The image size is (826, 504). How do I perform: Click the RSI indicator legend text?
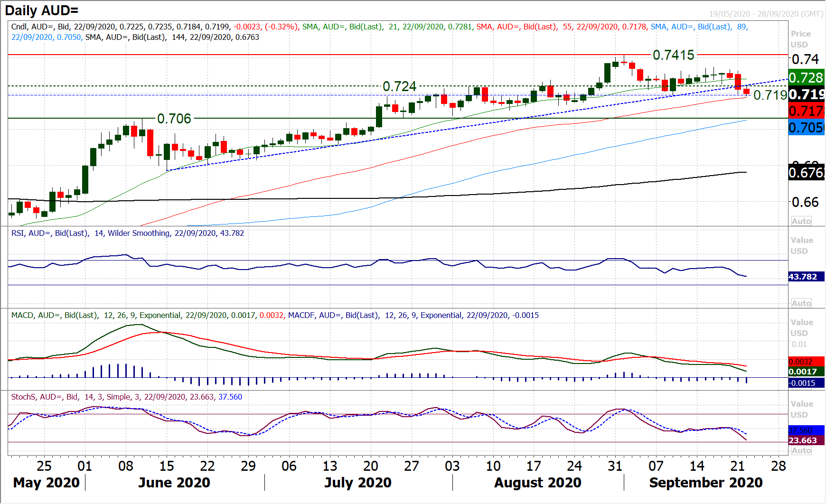click(127, 233)
